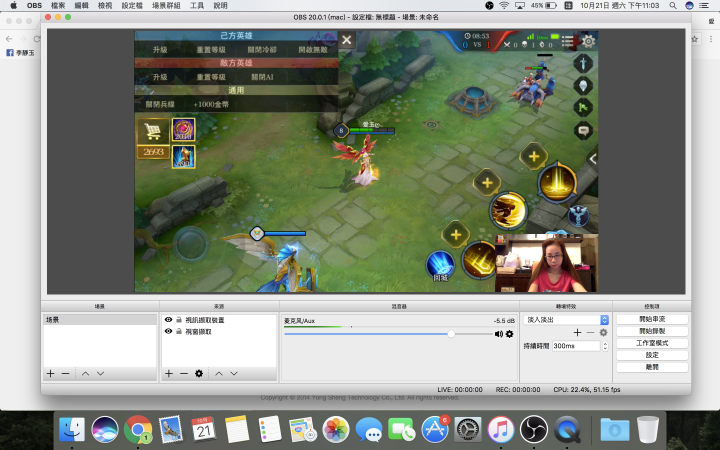Open App Store from the Dock
720x450 pixels.
click(x=435, y=429)
